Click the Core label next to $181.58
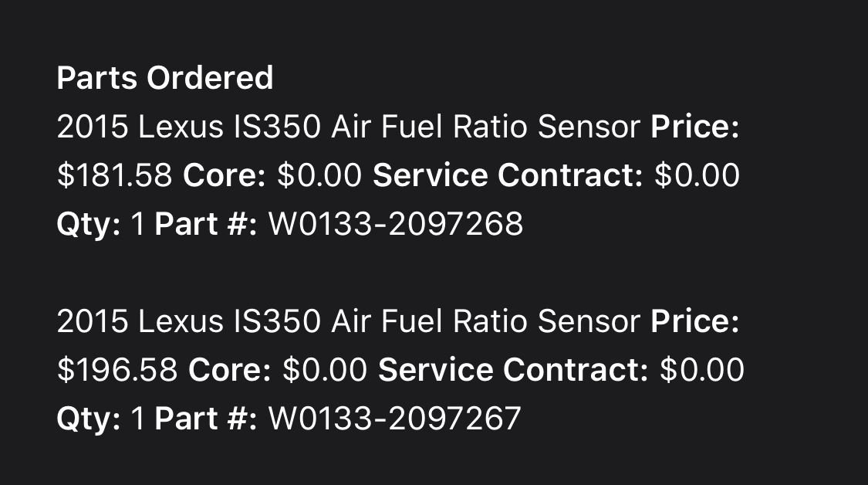This screenshot has height=485, width=868. click(225, 176)
